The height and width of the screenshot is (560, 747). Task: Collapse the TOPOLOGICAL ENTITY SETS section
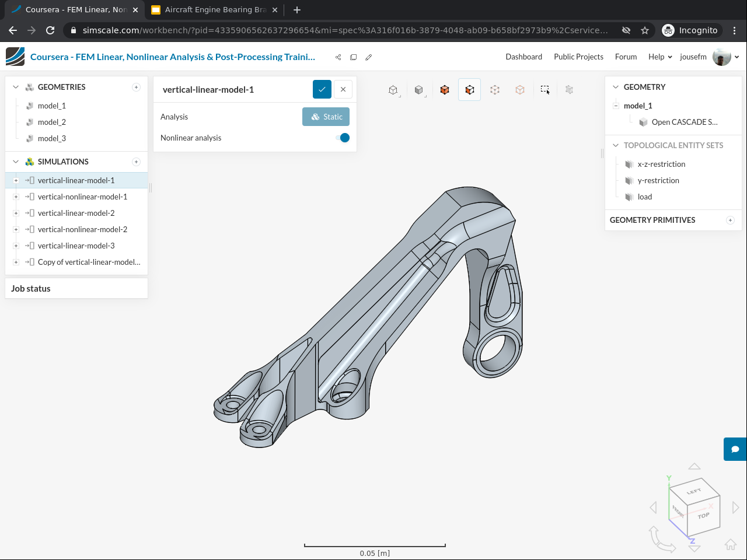point(616,145)
